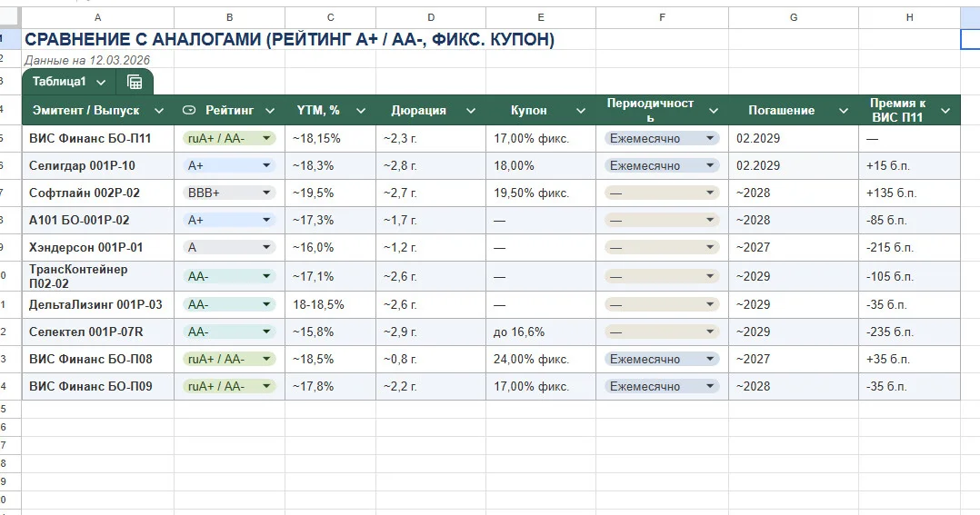Open rating chip A+ for Селигдар 001Р-10

click(x=229, y=165)
